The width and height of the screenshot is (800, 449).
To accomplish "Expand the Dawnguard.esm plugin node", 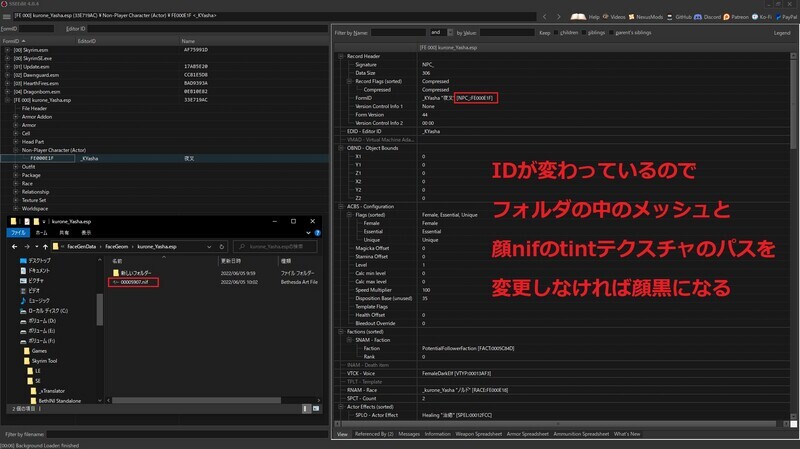I will 7,75.
